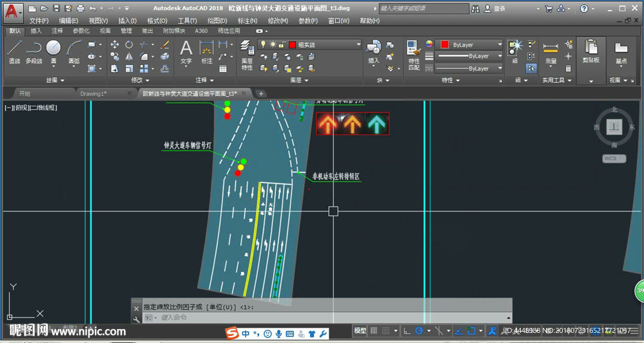Activate the Scale tool in 修改 panel
Screen dimensions: 644x343
[130, 69]
